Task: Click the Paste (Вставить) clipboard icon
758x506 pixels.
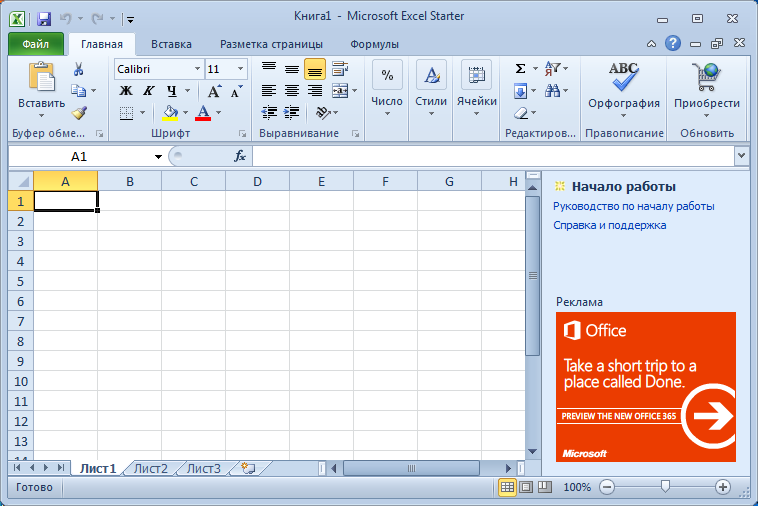Action: 42,77
